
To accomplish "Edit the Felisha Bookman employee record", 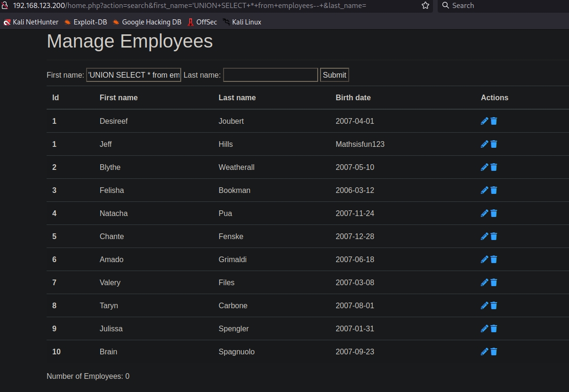I will (x=484, y=190).
